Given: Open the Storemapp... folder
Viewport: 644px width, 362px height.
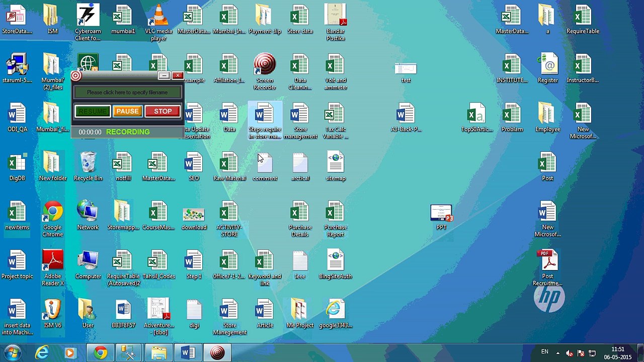Looking at the screenshot, I should [x=123, y=216].
